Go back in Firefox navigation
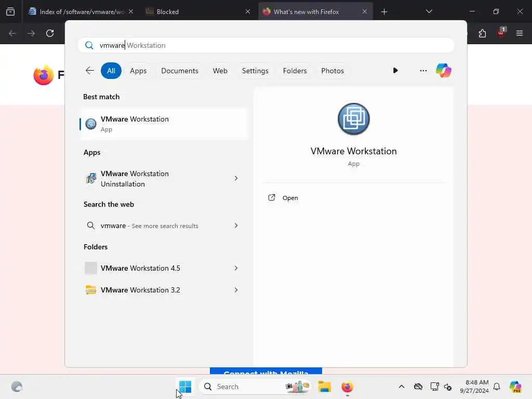This screenshot has width=532, height=399. click(12, 33)
